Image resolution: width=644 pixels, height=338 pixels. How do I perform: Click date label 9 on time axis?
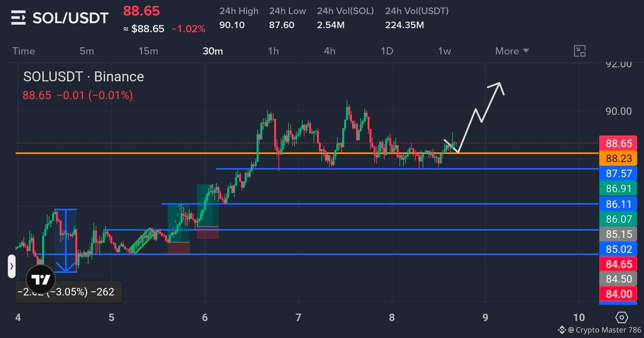pos(485,318)
